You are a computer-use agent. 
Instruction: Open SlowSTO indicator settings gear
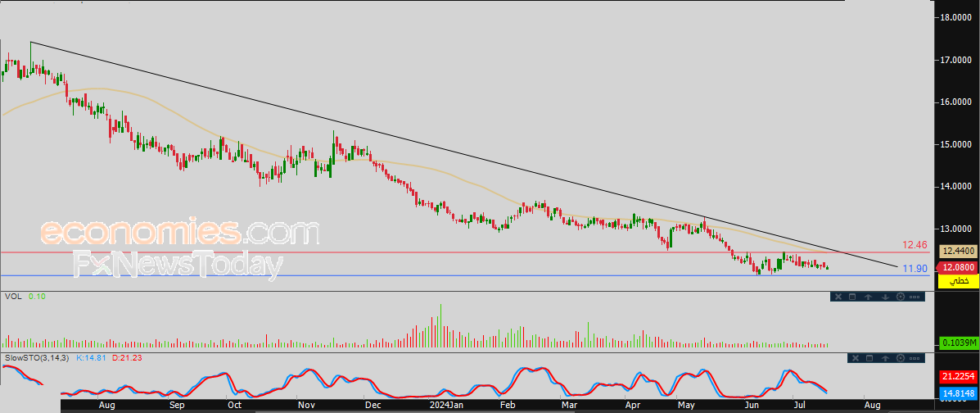(901, 358)
